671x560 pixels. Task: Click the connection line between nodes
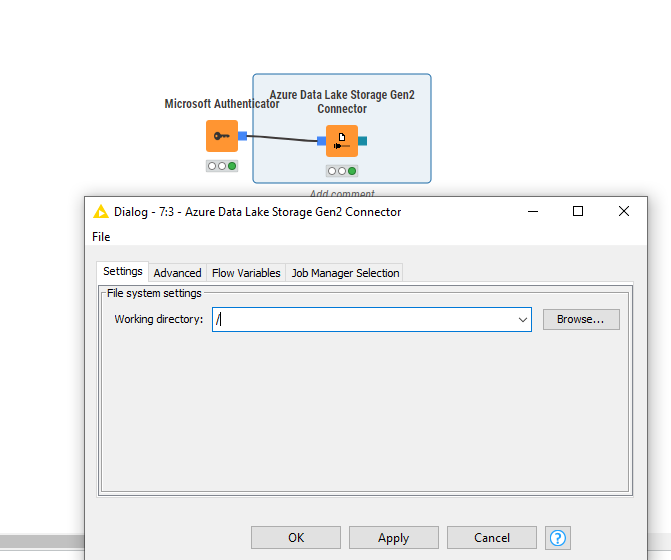click(x=282, y=138)
